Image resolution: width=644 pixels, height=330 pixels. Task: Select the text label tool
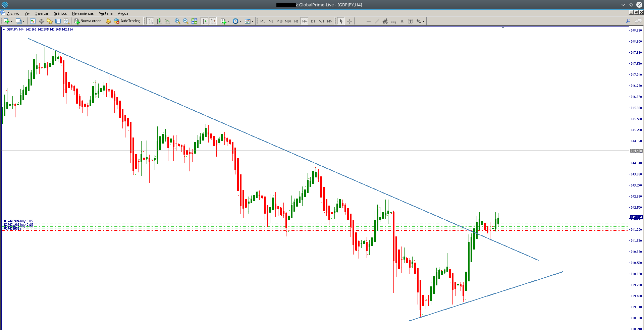(x=410, y=21)
